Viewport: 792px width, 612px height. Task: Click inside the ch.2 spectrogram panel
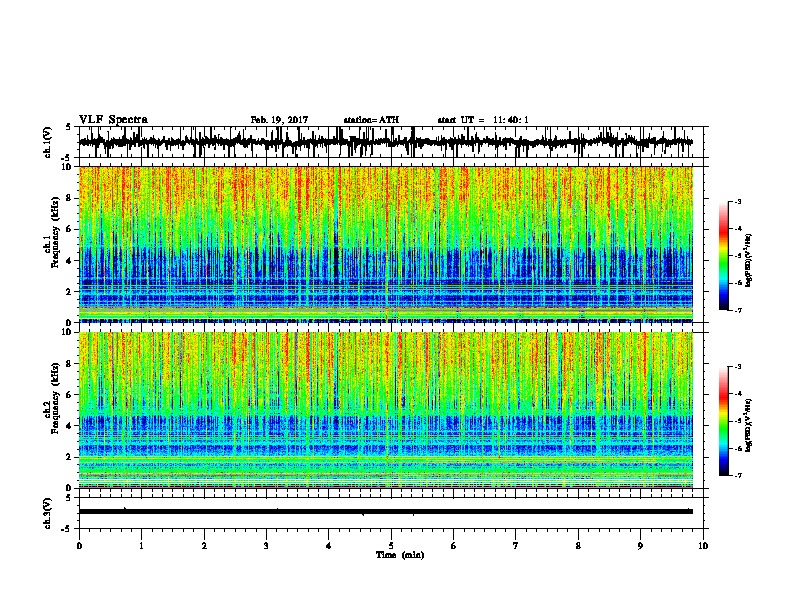click(386, 410)
